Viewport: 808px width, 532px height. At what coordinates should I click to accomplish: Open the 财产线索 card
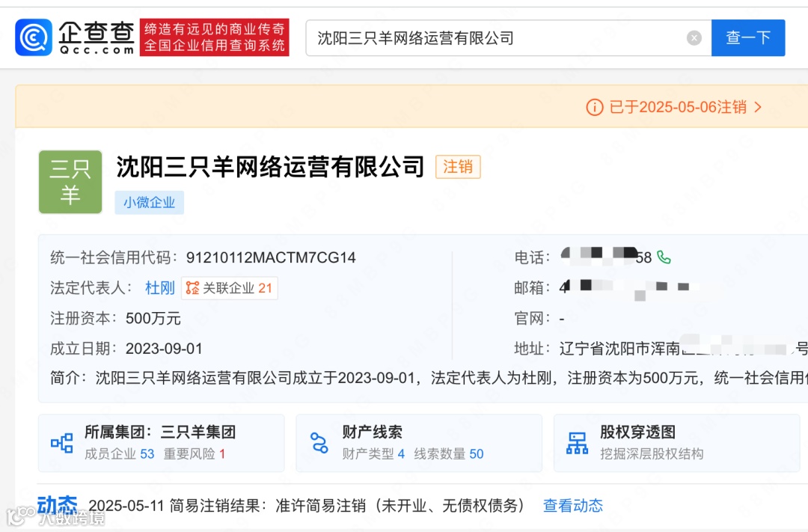coord(419,443)
